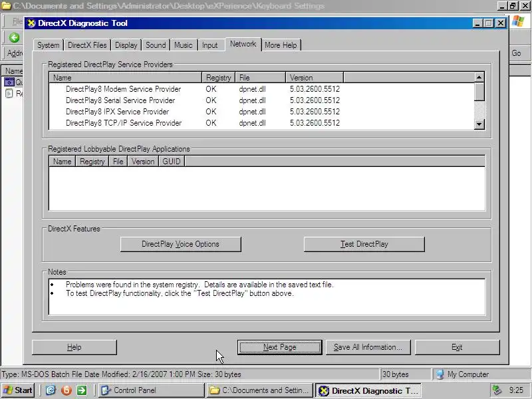Screen dimensions: 532x399
Task: Switch to the Sound tab
Action: pyautogui.click(x=156, y=45)
